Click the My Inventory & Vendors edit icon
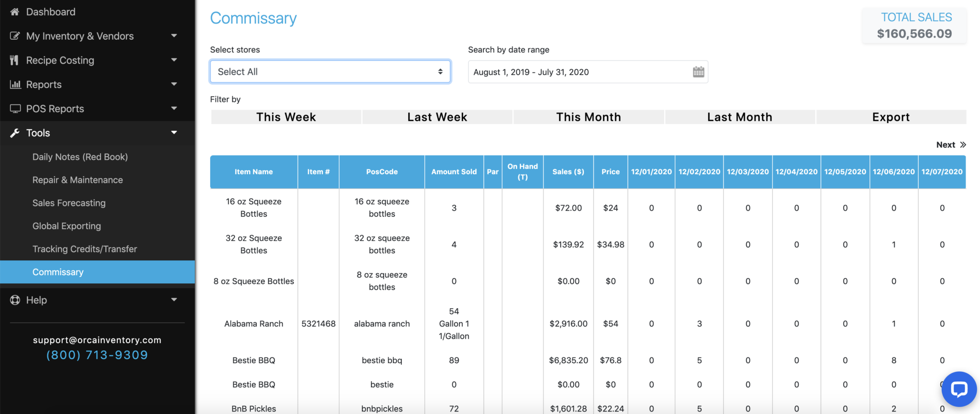Screen dimensions: 980x414 [x=15, y=36]
